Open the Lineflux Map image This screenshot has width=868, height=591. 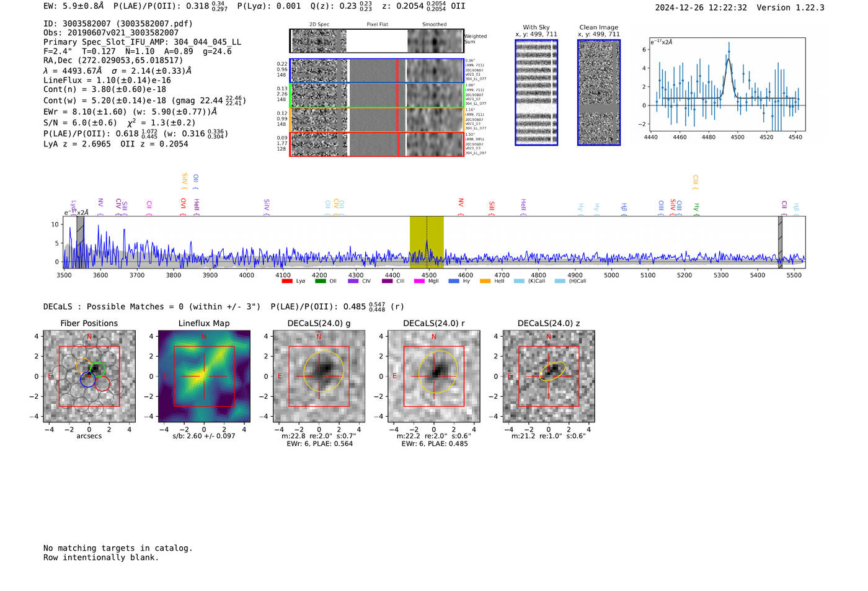pyautogui.click(x=204, y=376)
